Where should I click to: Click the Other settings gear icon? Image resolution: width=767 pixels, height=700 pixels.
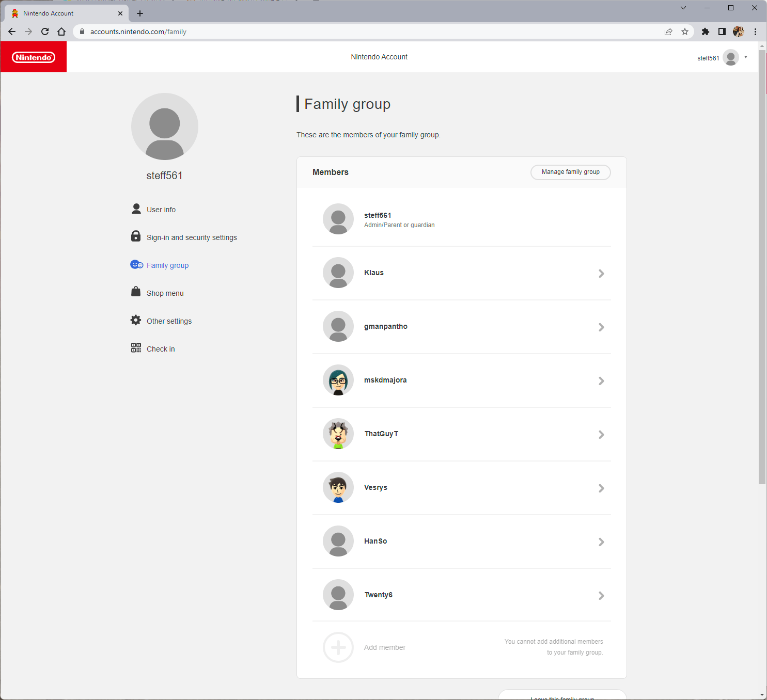[136, 320]
